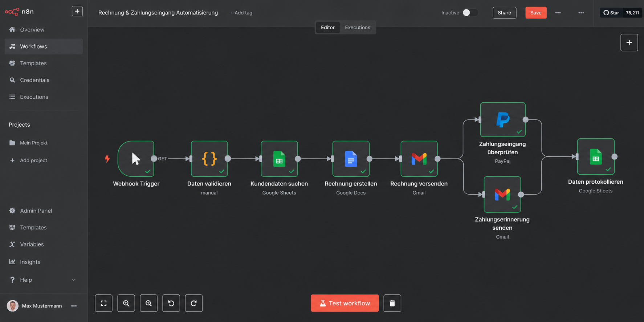Expand the Help menu chevron
Viewport: 644px width, 322px height.
pyautogui.click(x=74, y=280)
